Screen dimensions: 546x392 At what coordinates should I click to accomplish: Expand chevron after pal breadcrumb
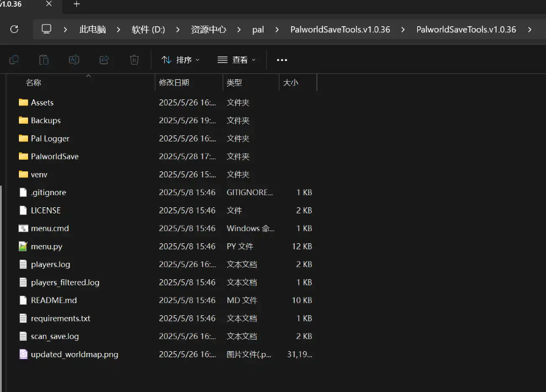click(277, 29)
